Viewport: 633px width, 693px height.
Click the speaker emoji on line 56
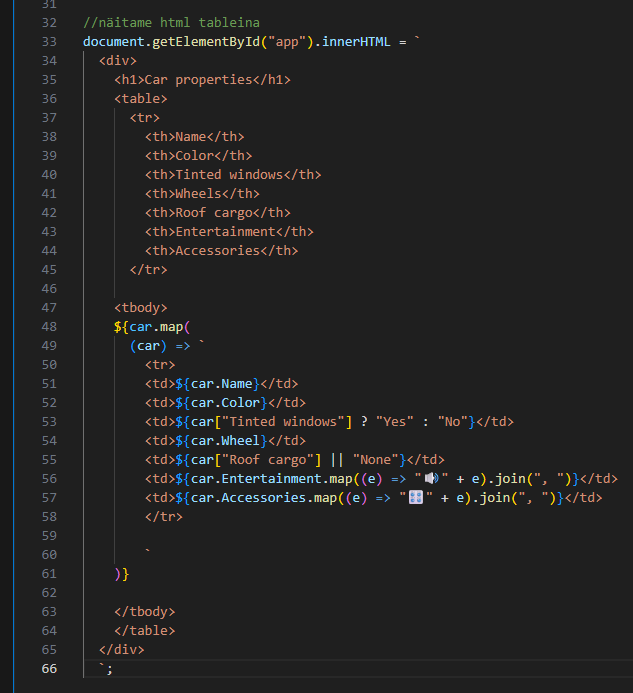tap(431, 478)
